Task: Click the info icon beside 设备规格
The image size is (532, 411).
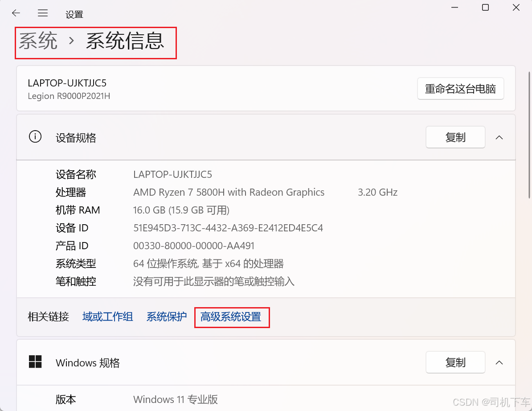Action: 35,137
